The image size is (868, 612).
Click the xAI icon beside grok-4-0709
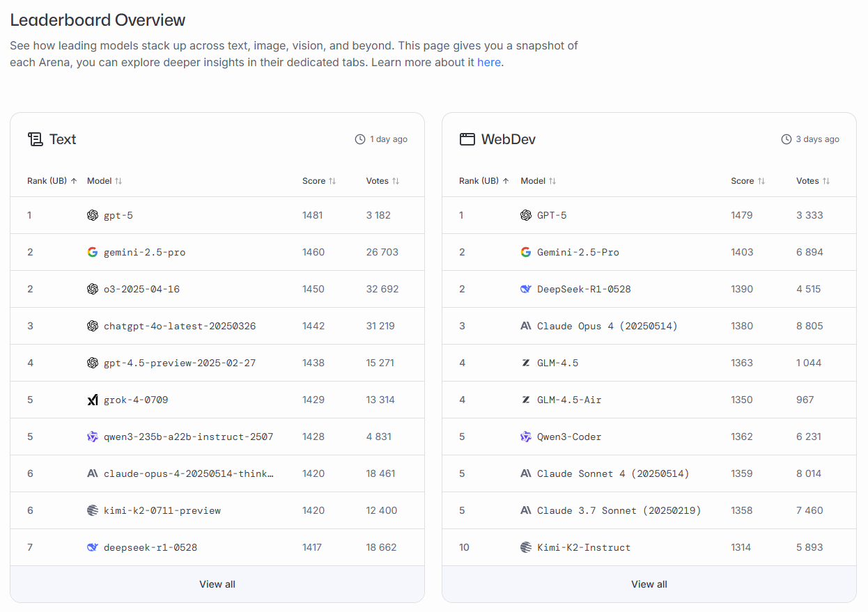[93, 400]
